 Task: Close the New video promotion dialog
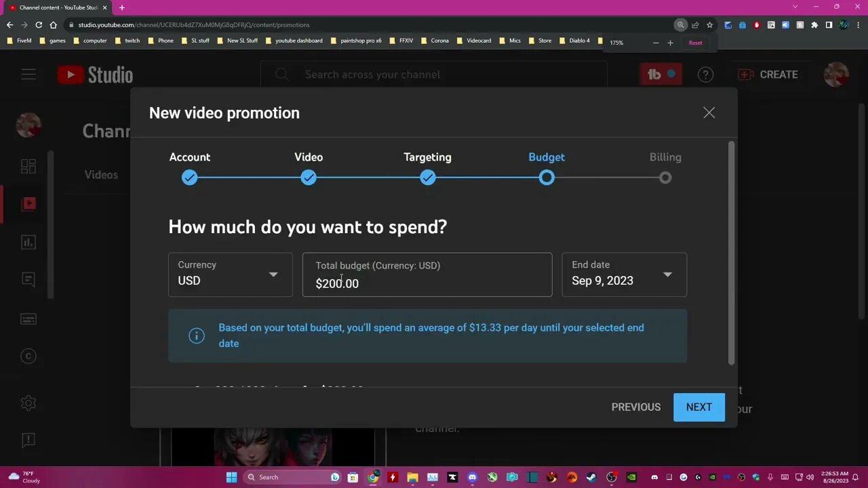tap(709, 113)
